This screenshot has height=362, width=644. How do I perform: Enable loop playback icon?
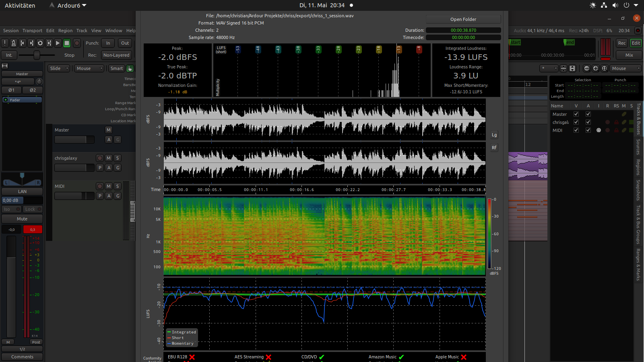(x=40, y=43)
